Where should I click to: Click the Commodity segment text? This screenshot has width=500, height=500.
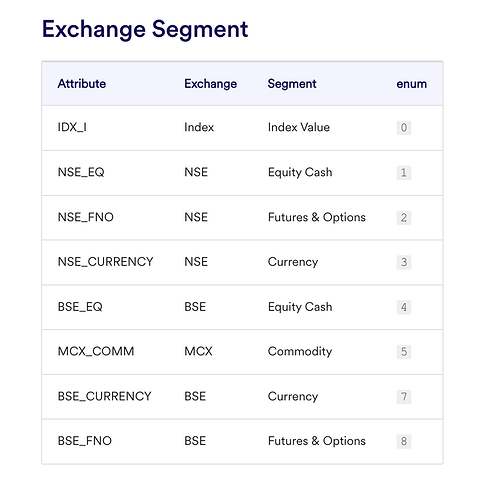pyautogui.click(x=300, y=352)
